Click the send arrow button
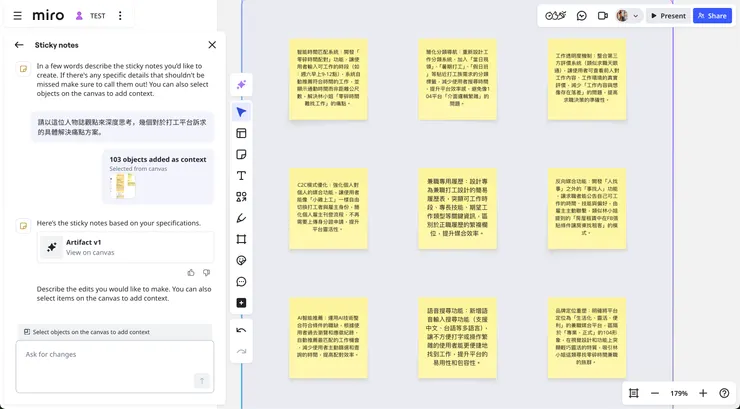This screenshot has height=409, width=740. 202,381
